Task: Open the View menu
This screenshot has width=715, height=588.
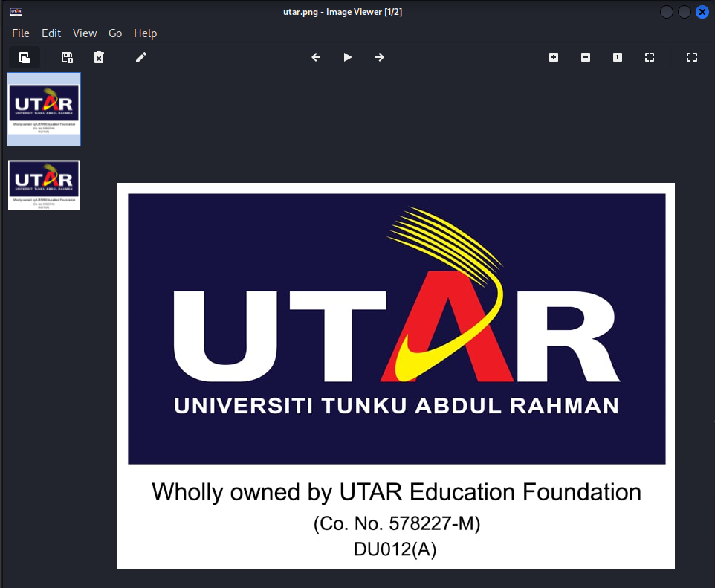Action: (85, 33)
